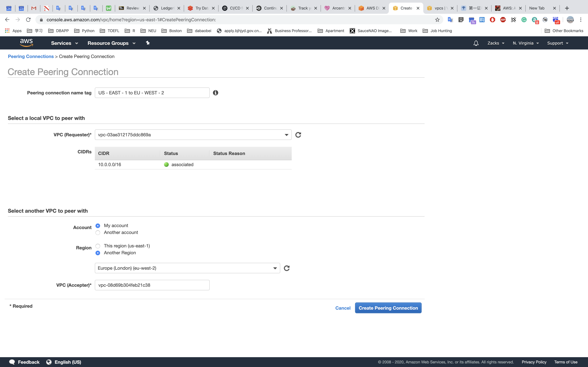This screenshot has width=588, height=367.
Task: Select the My account radio button
Action: [x=98, y=226]
